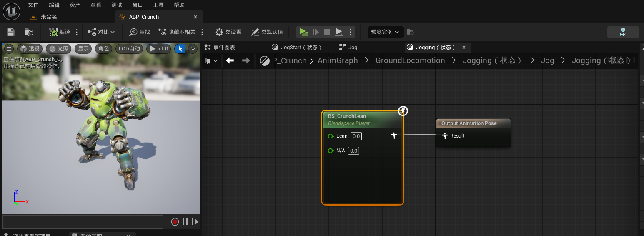This screenshot has width=644, height=236.
Task: Click the Result pose input pin
Action: click(x=445, y=136)
